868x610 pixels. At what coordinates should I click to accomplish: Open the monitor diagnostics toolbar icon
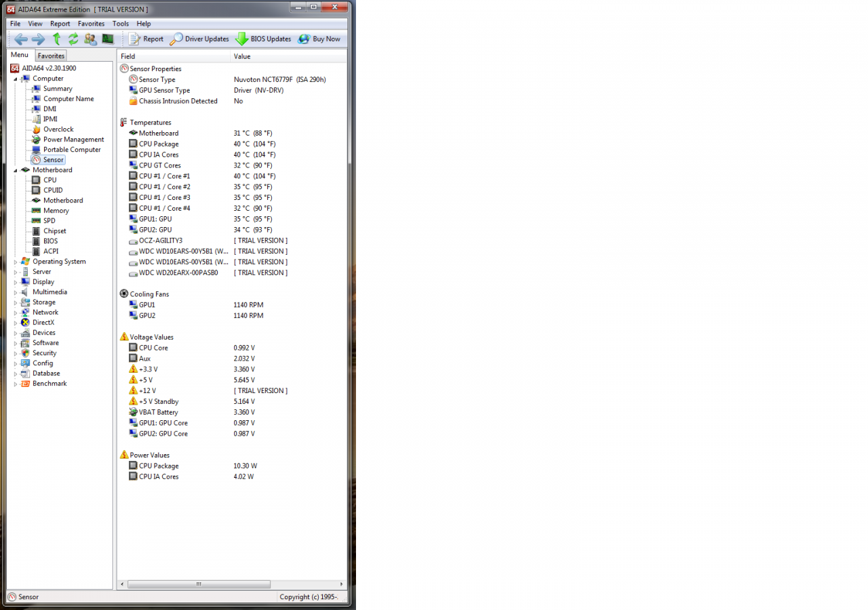[108, 39]
